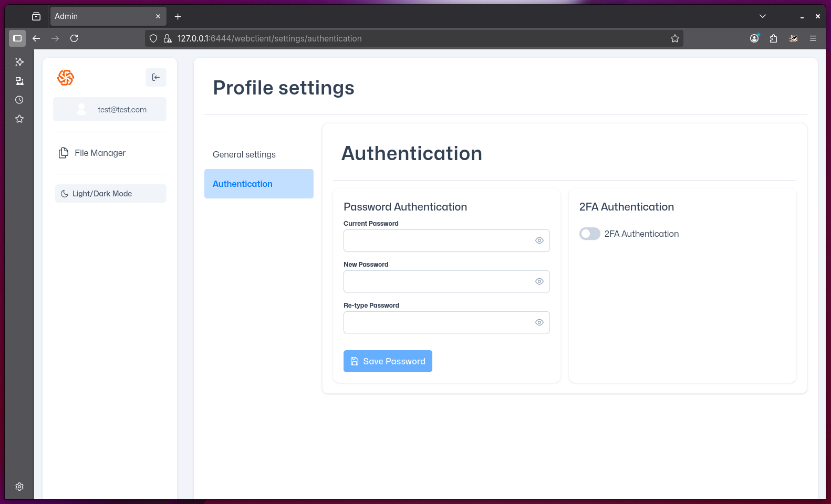Open the Firefox account icon
The image size is (831, 504).
754,38
